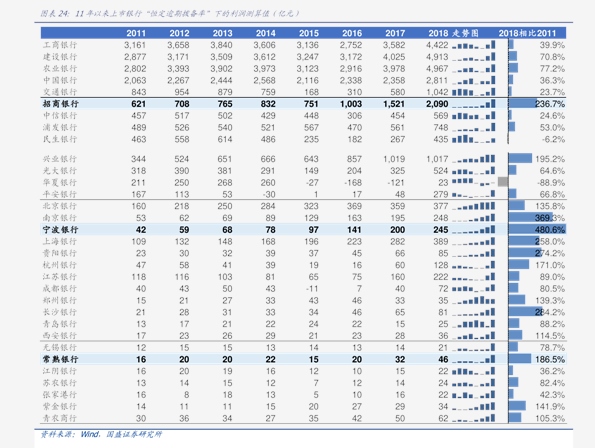595x448 pixels.
Task: Select the 2018 column header
Action: point(438,33)
